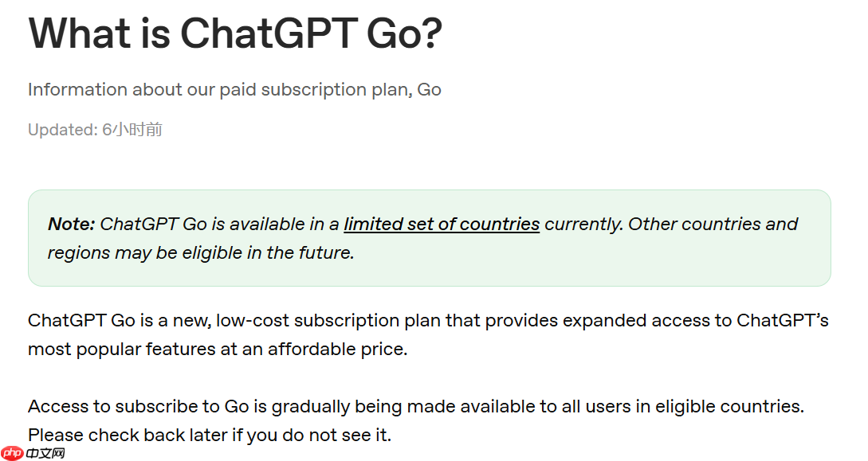868x461 pixels.
Task: Click "ChatGPT Go is available in a" text
Action: 219,225
